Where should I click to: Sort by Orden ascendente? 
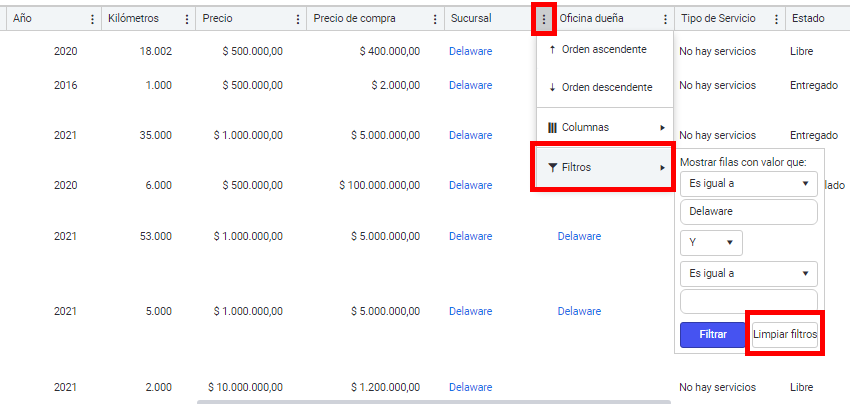point(604,49)
